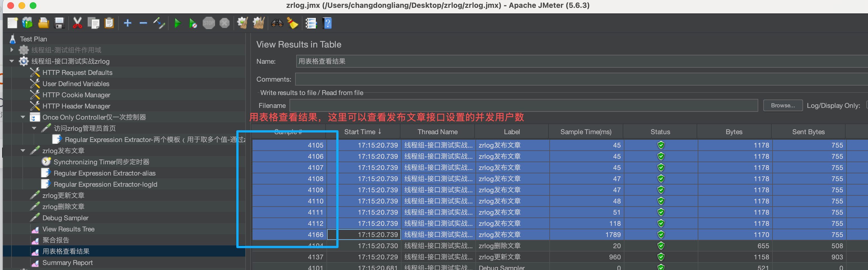Screen dimensions: 868x270
Task: Select Regular Expression Extractor-alias node
Action: click(x=104, y=173)
